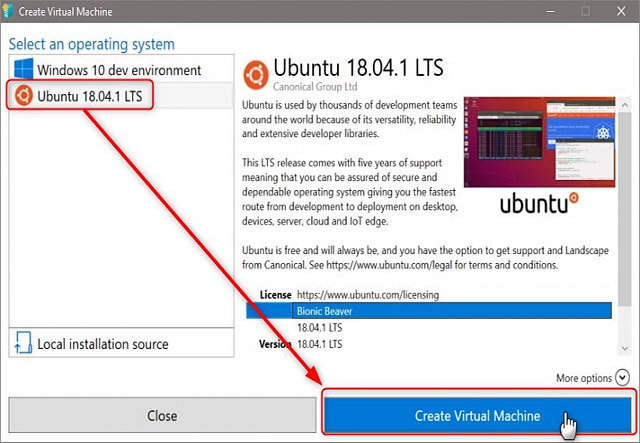Choose Local installation source
This screenshot has height=443, width=640.
121,343
